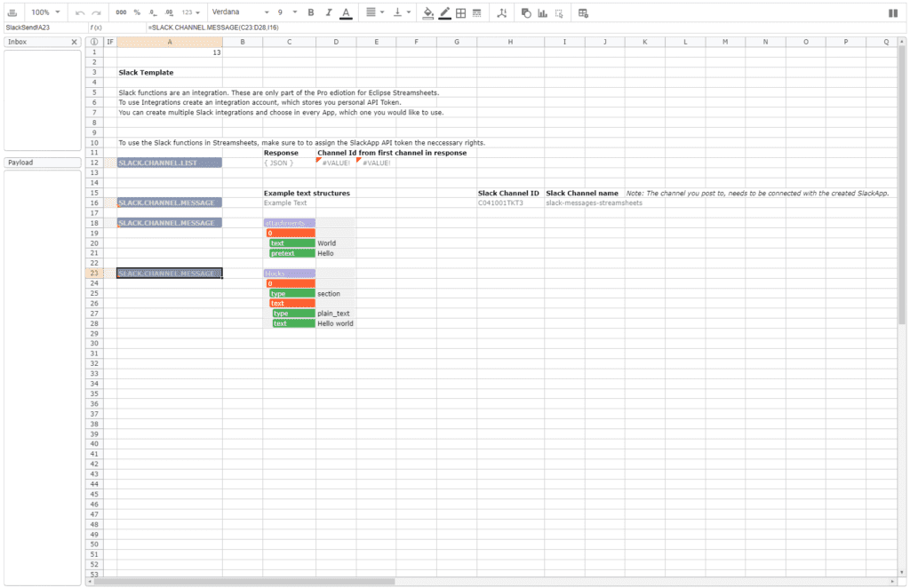Click the cell reference field SlackSend!A23
910x588 pixels.
click(x=46, y=28)
